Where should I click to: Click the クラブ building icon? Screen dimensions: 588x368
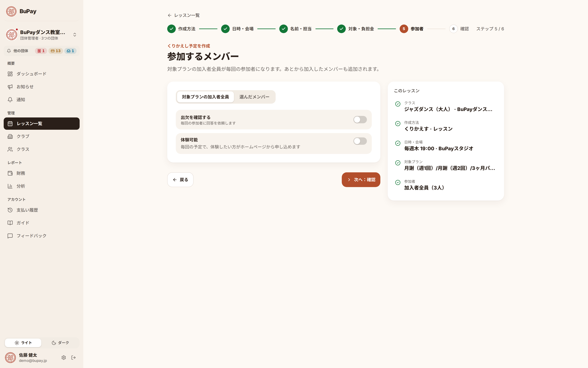tap(10, 136)
